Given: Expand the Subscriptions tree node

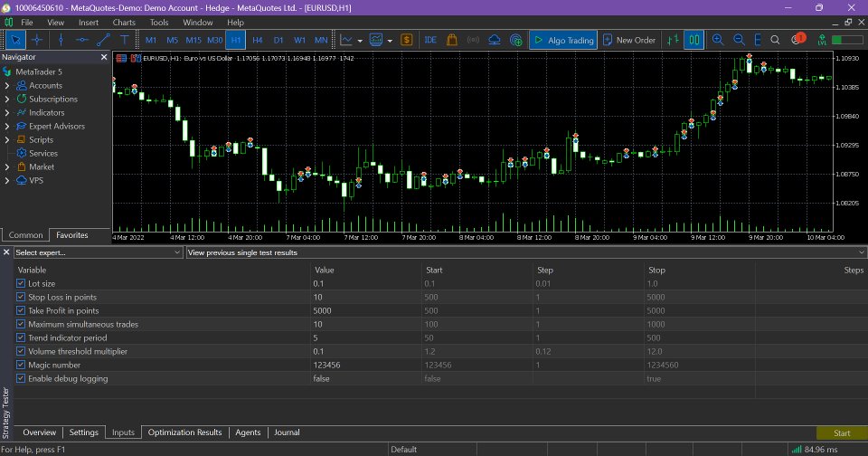Looking at the screenshot, I should pos(7,99).
